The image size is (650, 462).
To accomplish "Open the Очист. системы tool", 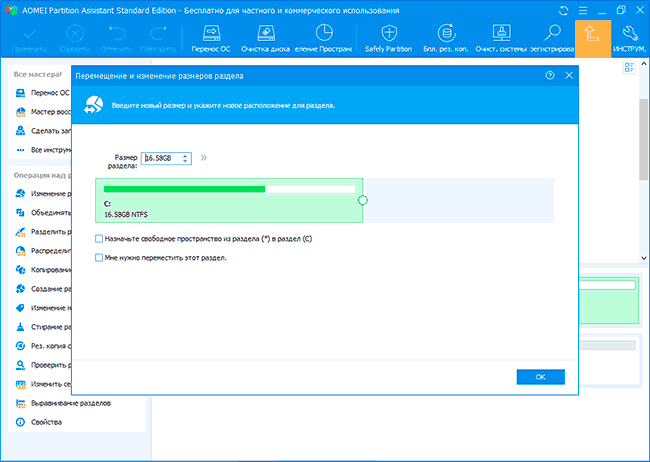I will pos(501,38).
